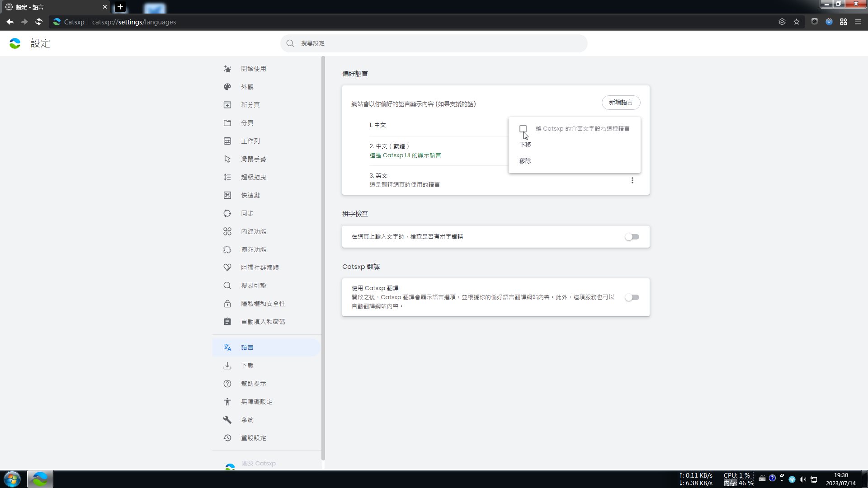Open more options for English (英文) language

pyautogui.click(x=632, y=180)
